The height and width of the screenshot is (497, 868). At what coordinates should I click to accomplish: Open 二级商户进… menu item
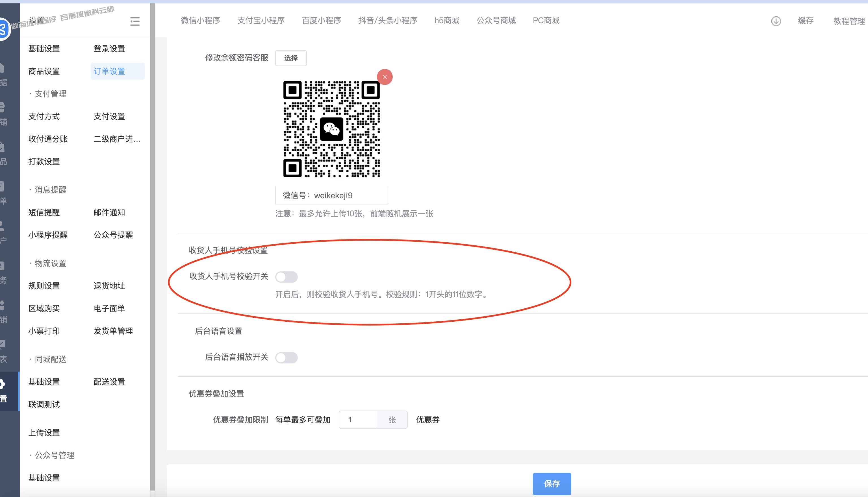pos(117,139)
